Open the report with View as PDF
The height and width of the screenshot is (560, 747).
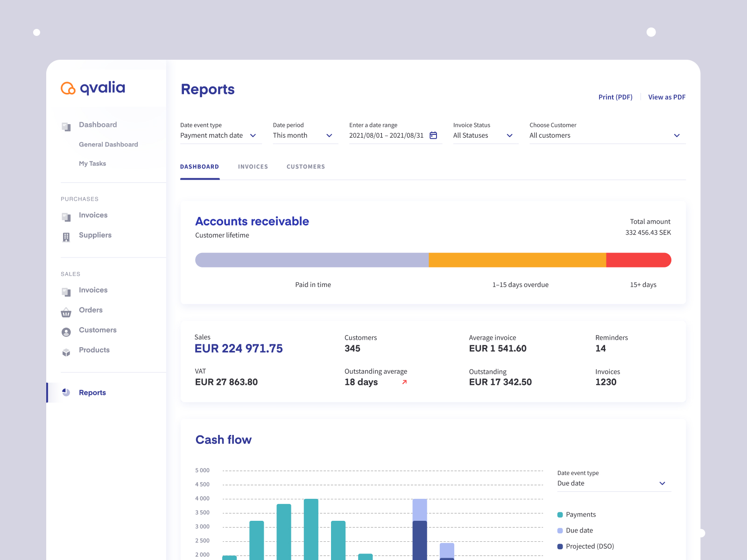(x=667, y=97)
